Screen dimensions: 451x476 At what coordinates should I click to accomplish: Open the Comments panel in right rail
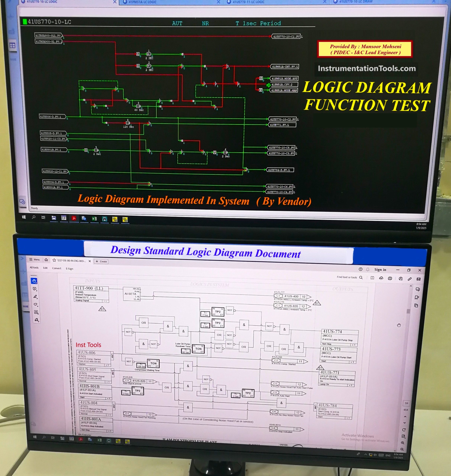pyautogui.click(x=418, y=290)
